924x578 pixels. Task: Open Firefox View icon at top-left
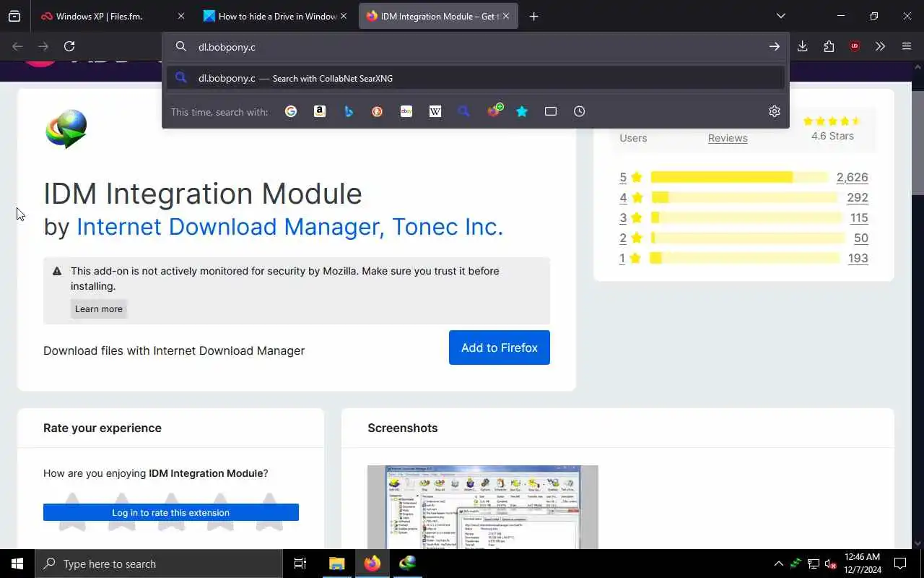(14, 16)
